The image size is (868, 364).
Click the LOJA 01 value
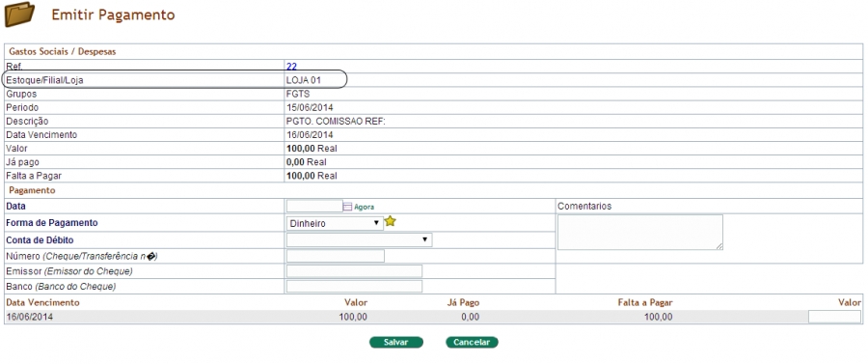click(x=304, y=80)
